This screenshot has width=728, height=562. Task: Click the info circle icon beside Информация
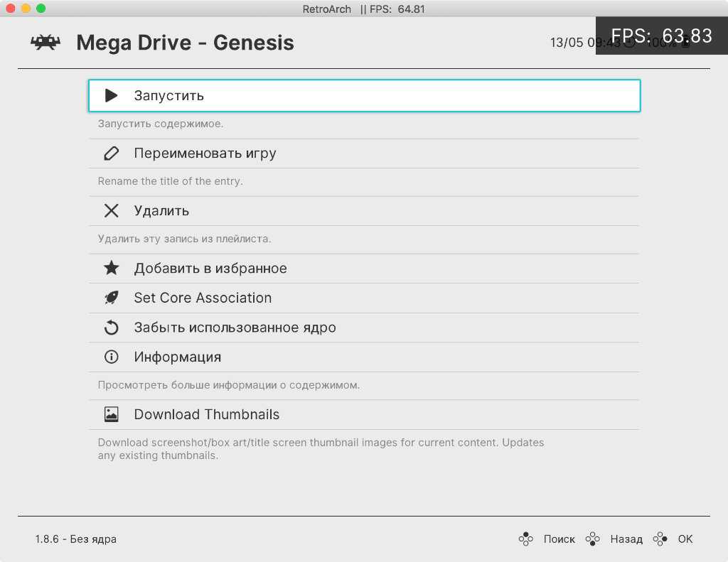coord(111,357)
